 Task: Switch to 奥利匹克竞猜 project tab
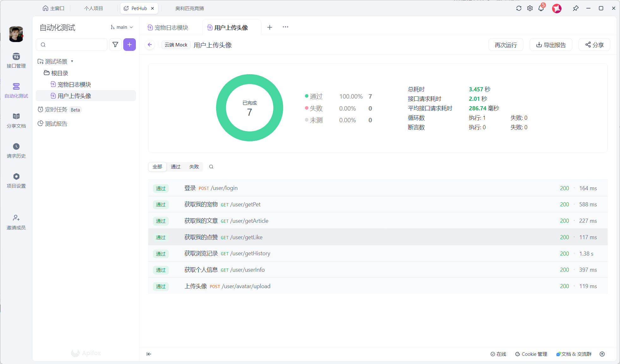[189, 8]
